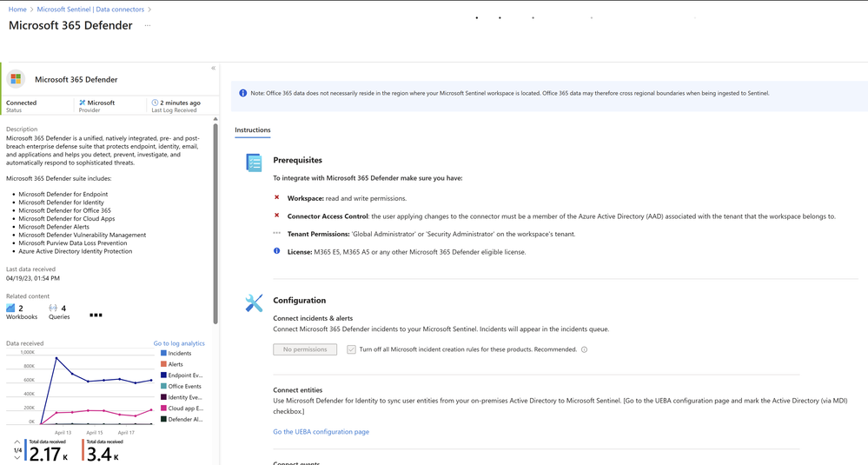The image size is (868, 465).
Task: Click the Microsoft 365 Defender logo icon
Action: coord(16,79)
